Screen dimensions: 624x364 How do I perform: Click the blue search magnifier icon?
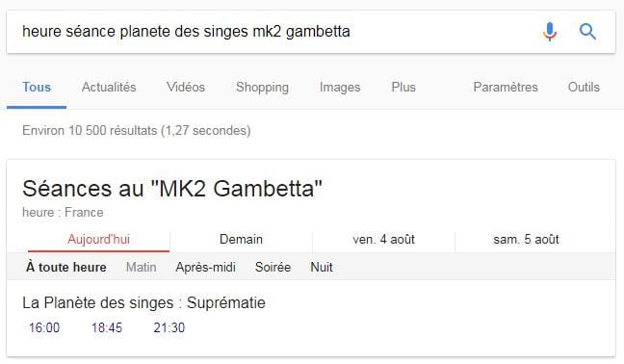(x=587, y=32)
